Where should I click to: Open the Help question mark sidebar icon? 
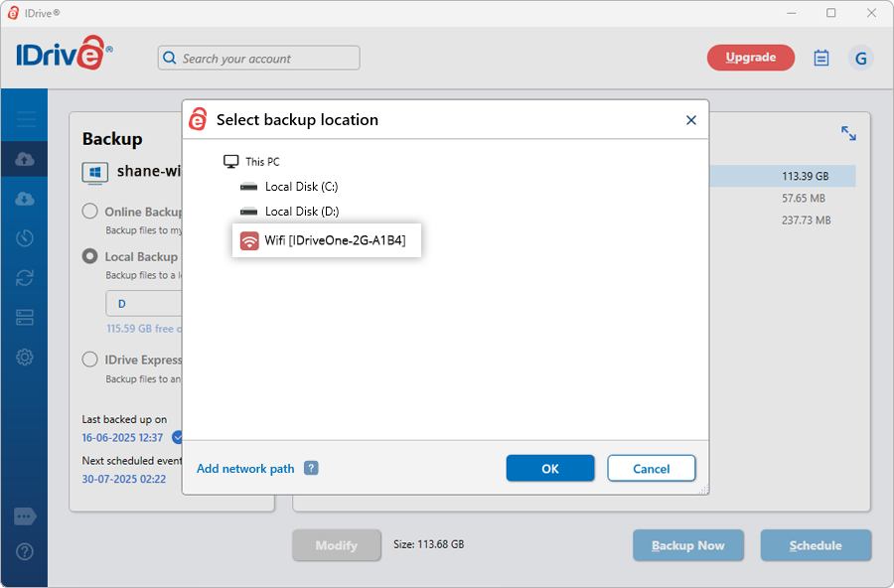click(25, 551)
